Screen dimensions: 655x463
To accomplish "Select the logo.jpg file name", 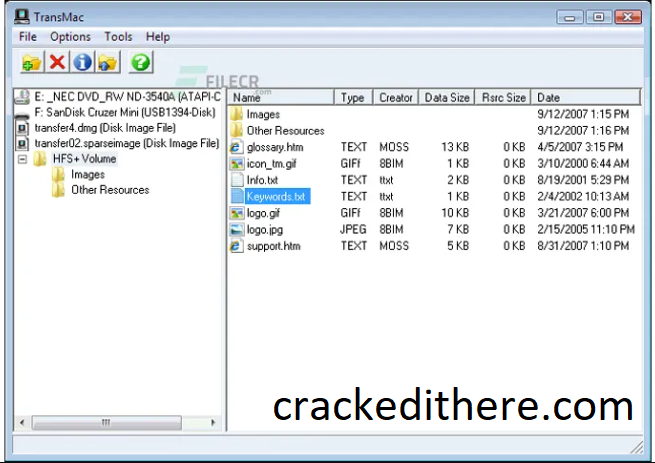I will click(x=265, y=229).
